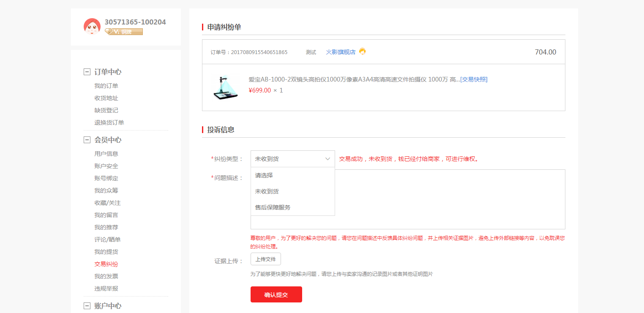Open 违规举报 page
Image resolution: width=644 pixels, height=313 pixels.
(106, 289)
